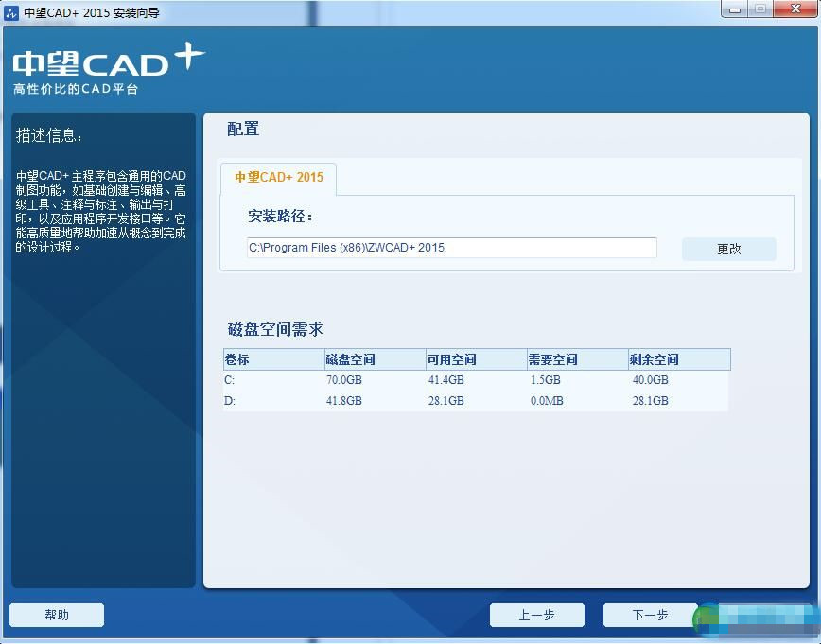Select the C: drive row in the table

click(378, 379)
